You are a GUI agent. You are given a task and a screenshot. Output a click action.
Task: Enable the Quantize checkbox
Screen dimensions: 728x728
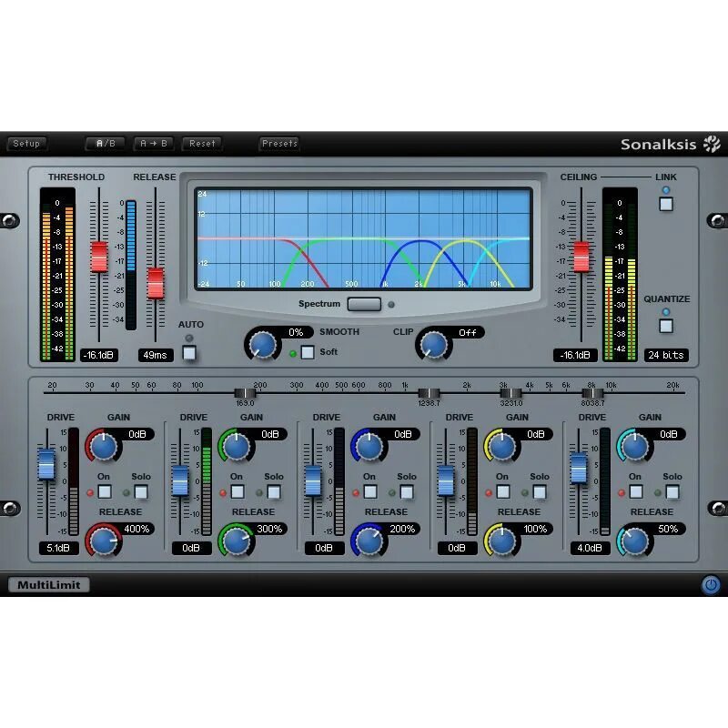click(x=666, y=326)
